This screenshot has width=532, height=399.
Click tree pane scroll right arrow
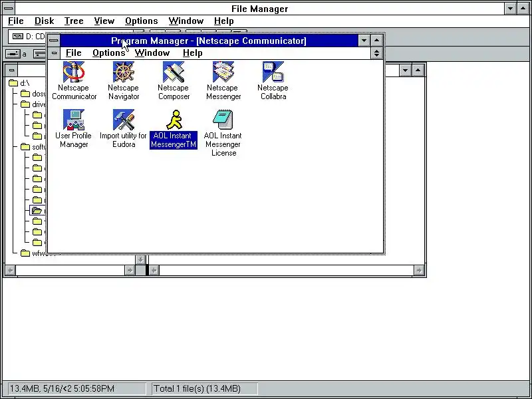(130, 270)
